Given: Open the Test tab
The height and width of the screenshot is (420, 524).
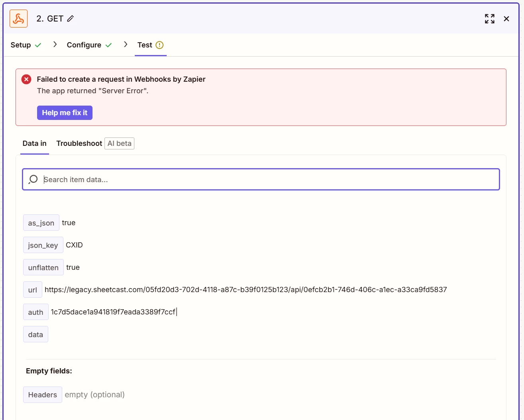Looking at the screenshot, I should (x=150, y=45).
